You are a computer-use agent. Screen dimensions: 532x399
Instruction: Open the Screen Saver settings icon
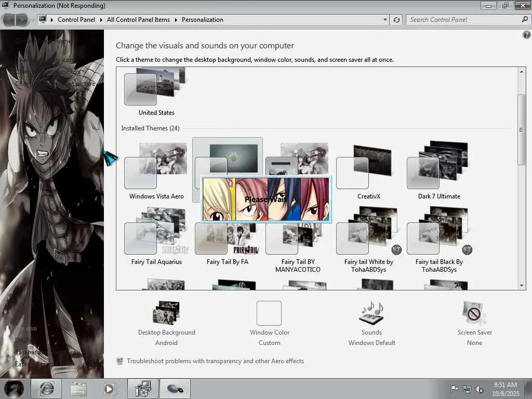tap(474, 313)
